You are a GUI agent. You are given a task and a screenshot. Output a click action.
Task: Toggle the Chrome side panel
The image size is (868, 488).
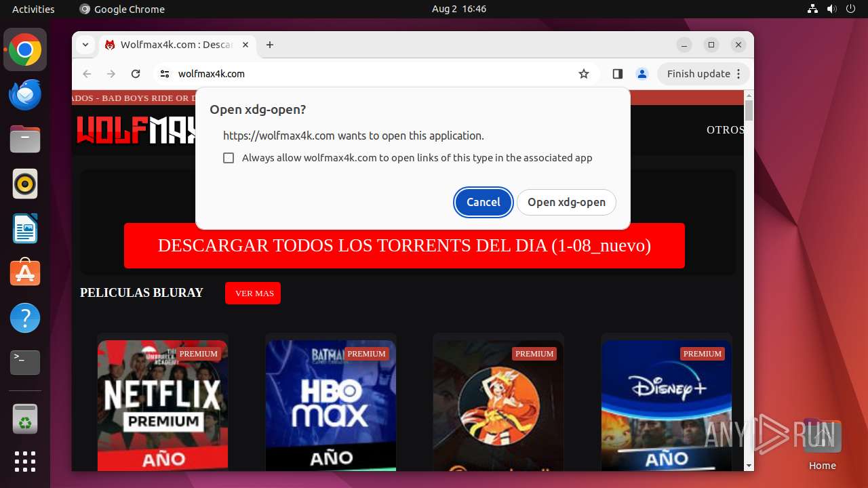pos(617,74)
